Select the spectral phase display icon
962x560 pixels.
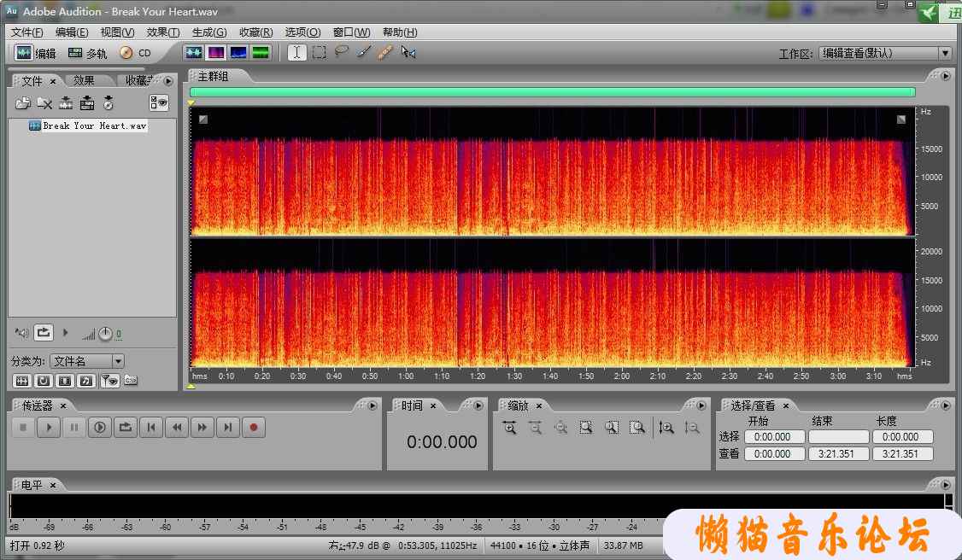261,53
